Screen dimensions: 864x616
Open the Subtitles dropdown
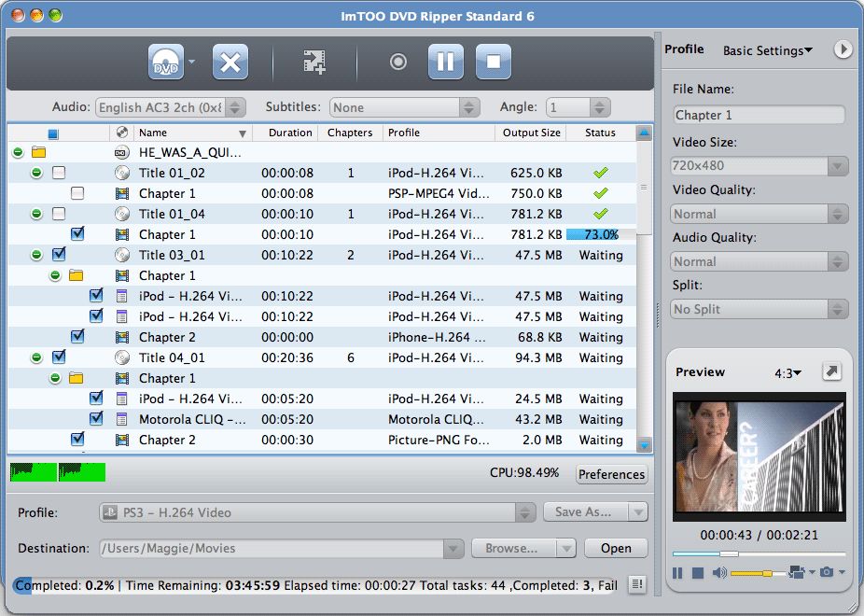[x=404, y=107]
